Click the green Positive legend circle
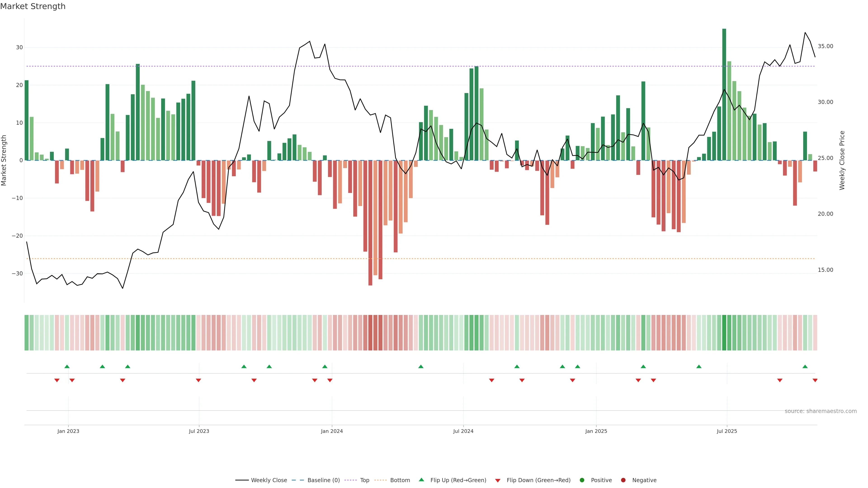This screenshot has height=488, width=868. [x=582, y=480]
